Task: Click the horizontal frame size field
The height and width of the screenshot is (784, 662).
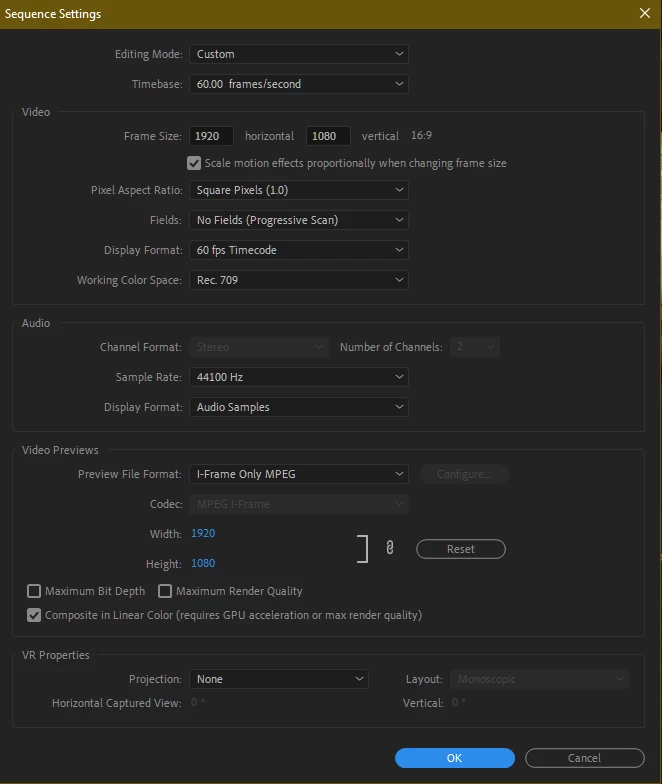Action: point(212,136)
